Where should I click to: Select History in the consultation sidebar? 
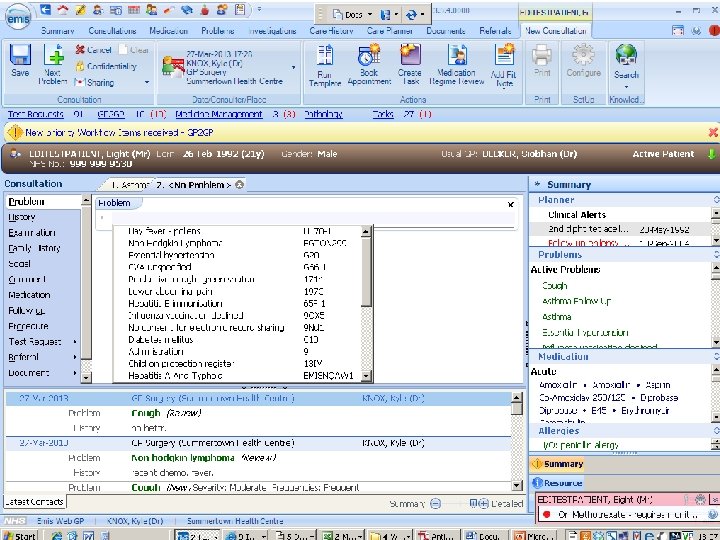[x=22, y=217]
